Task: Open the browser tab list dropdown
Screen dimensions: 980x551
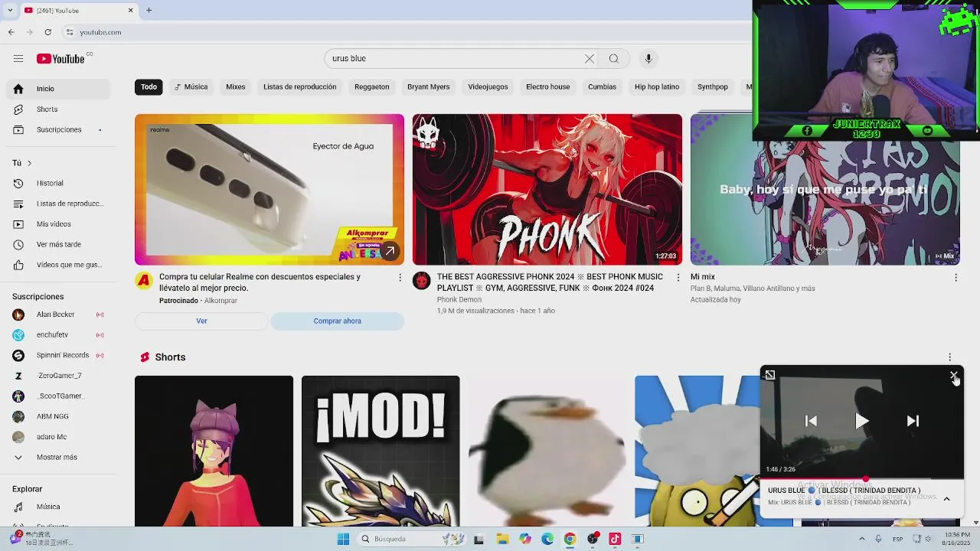Action: pos(10,10)
